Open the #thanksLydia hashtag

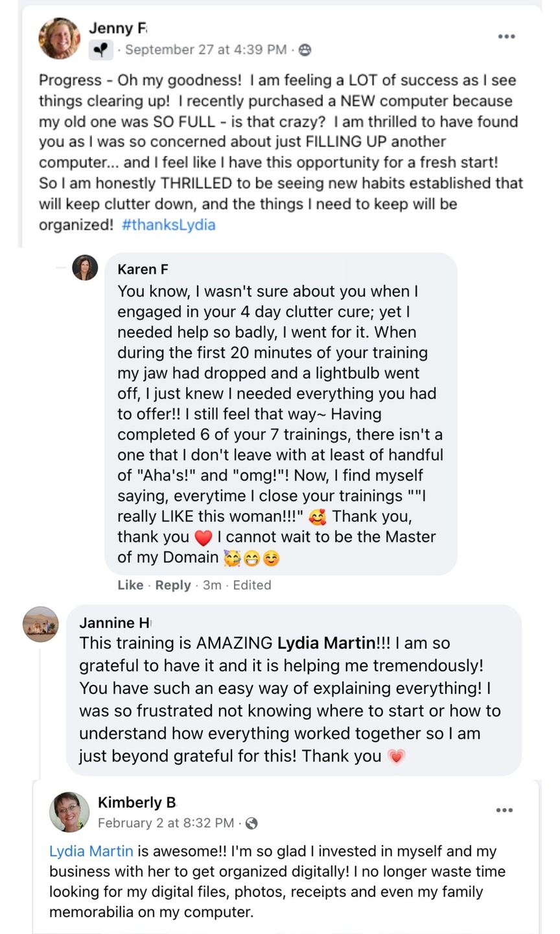point(169,225)
